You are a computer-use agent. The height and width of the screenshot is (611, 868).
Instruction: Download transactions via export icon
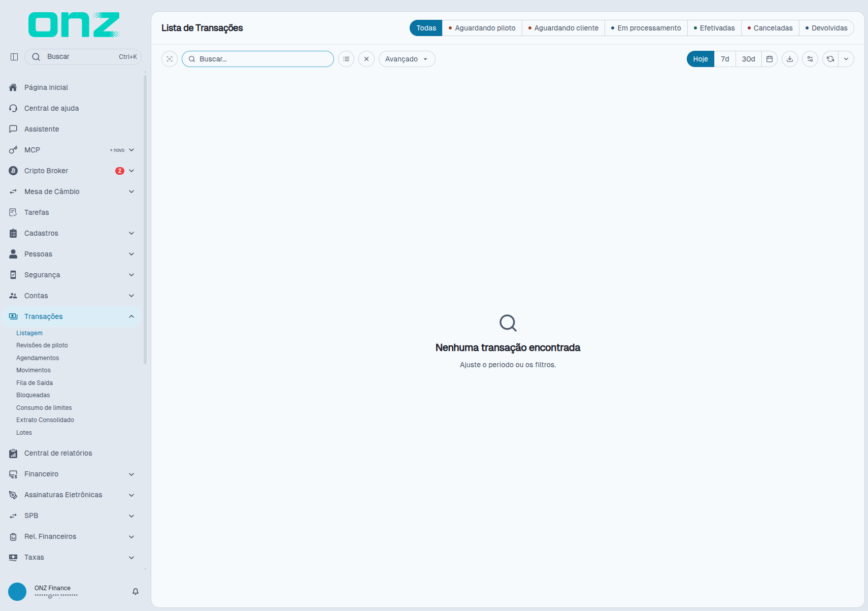point(790,59)
